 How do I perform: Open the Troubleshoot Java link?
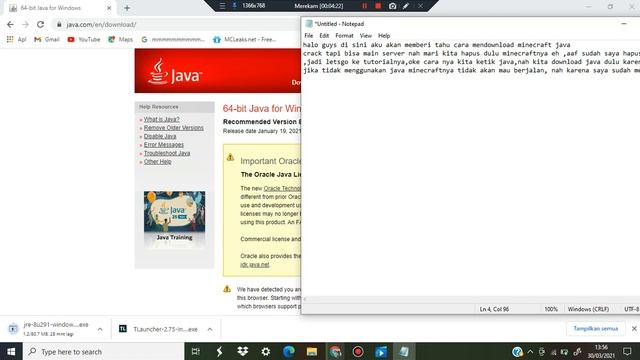[x=167, y=153]
